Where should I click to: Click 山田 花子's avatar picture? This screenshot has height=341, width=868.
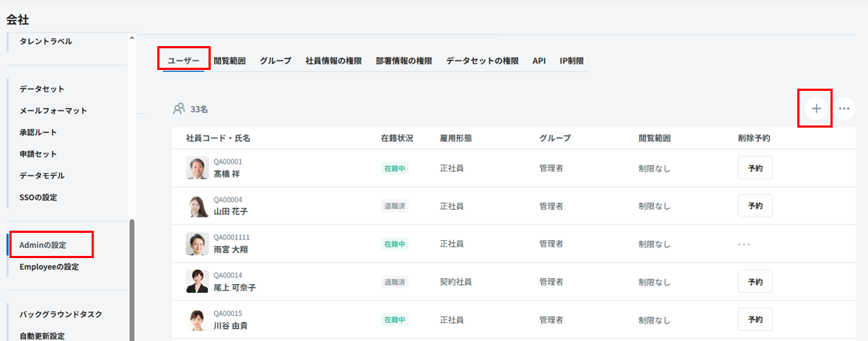[x=198, y=206]
